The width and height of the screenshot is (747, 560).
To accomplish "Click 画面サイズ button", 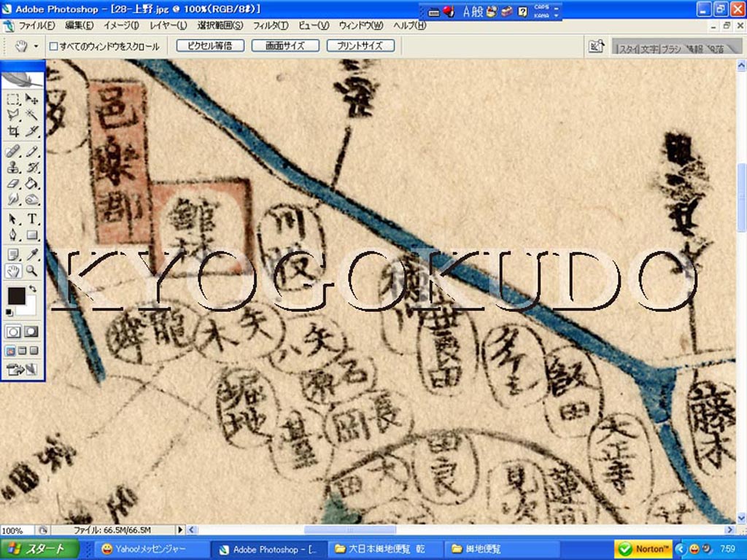I will point(285,46).
